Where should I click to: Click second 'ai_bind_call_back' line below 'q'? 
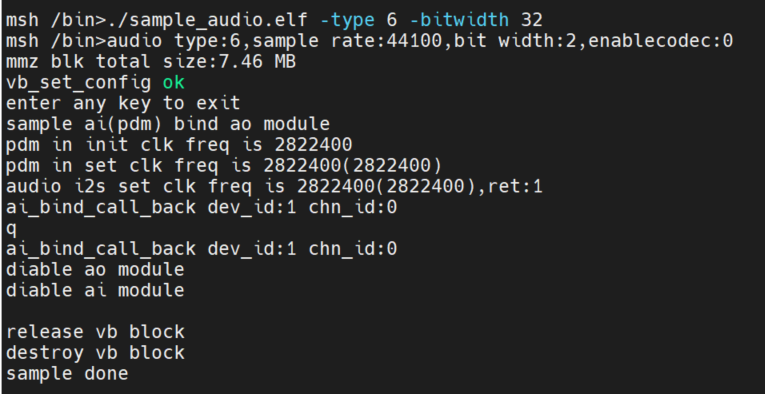pyautogui.click(x=201, y=249)
